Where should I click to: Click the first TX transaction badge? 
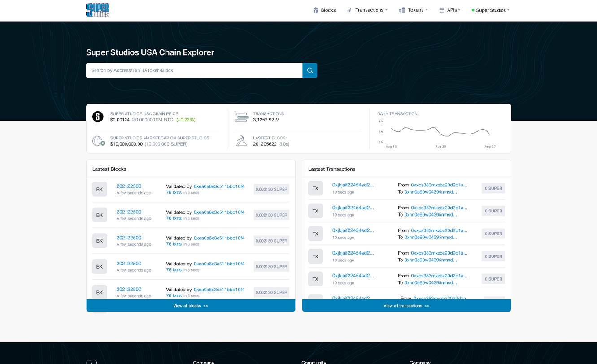pos(315,188)
